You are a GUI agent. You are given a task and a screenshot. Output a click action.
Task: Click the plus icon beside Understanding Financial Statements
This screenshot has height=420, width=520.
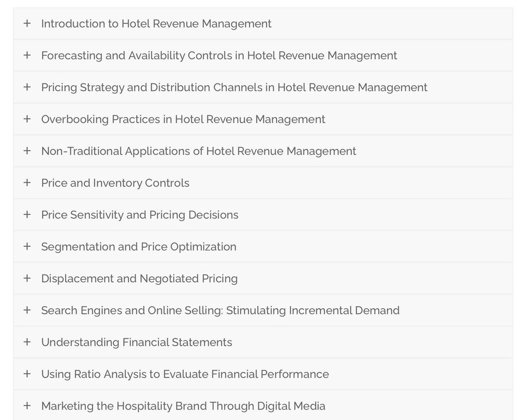(27, 342)
